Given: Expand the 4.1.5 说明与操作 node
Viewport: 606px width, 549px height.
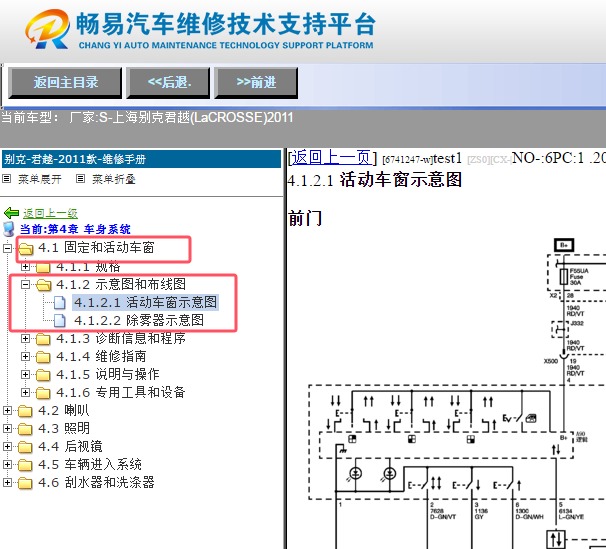Looking at the screenshot, I should click(26, 375).
